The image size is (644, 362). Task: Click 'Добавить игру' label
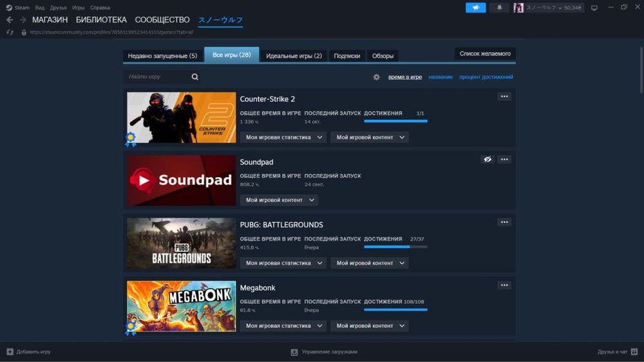pos(33,352)
